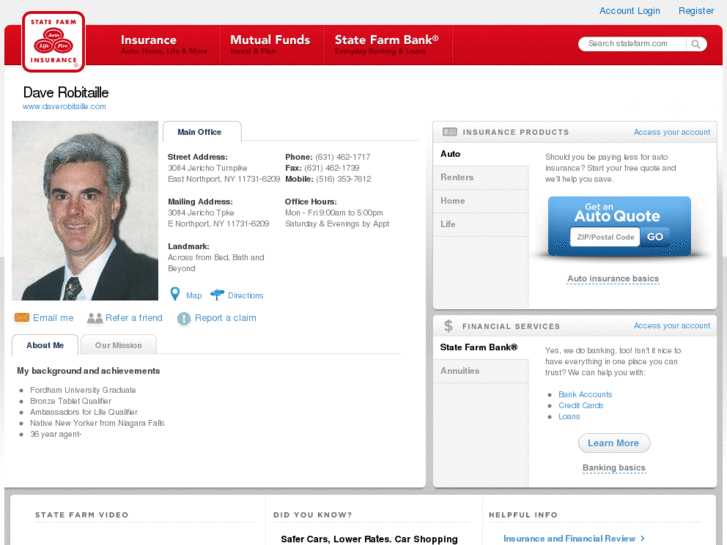
Task: Click the ZIP/Postal Code field
Action: coord(605,237)
